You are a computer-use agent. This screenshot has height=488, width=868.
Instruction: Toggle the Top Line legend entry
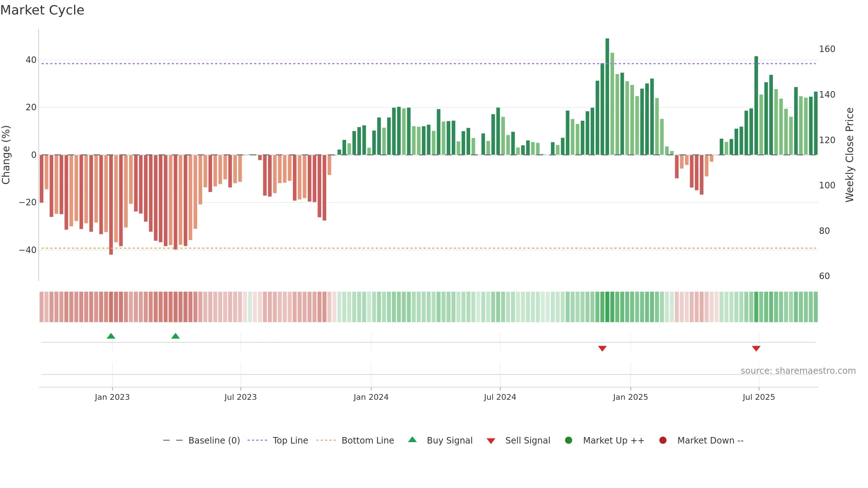278,440
